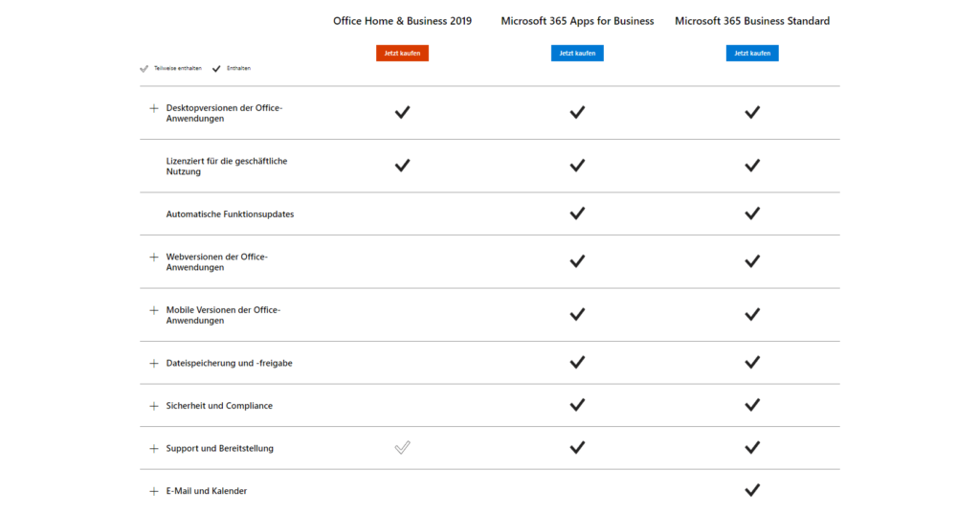Click Mobile Versionen checkmark under Business Standard
The width and height of the screenshot is (980, 515).
point(752,314)
